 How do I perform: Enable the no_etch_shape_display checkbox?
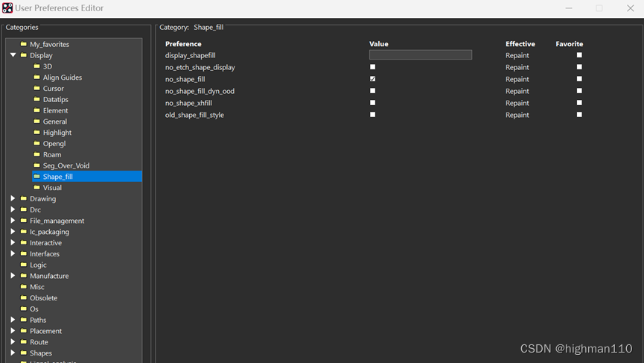[372, 67]
